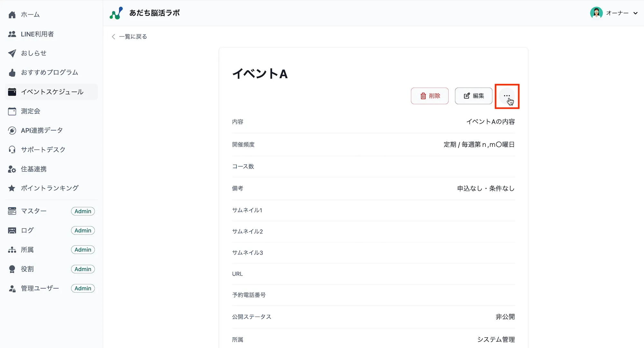This screenshot has width=644, height=348.
Task: Click the おすすめプログラム thumbs-up icon
Action: click(12, 72)
